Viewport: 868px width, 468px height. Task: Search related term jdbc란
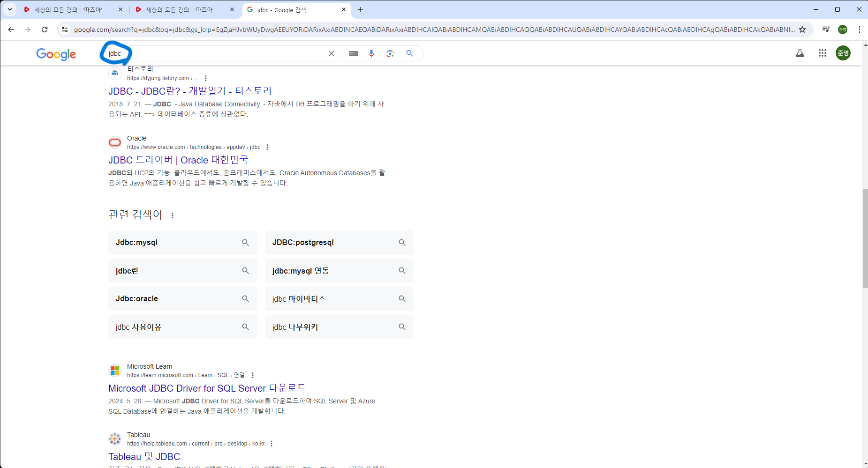[x=183, y=271]
